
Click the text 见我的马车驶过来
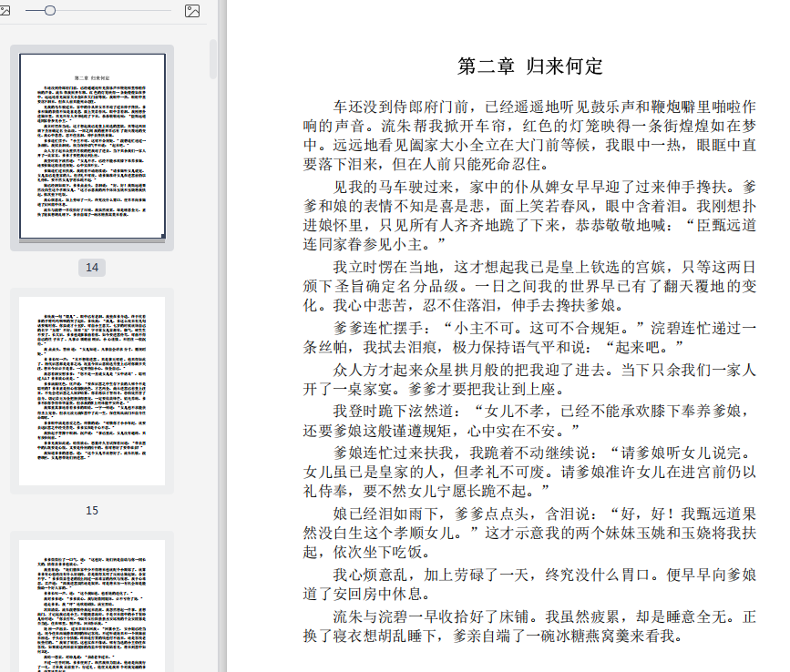[x=394, y=187]
